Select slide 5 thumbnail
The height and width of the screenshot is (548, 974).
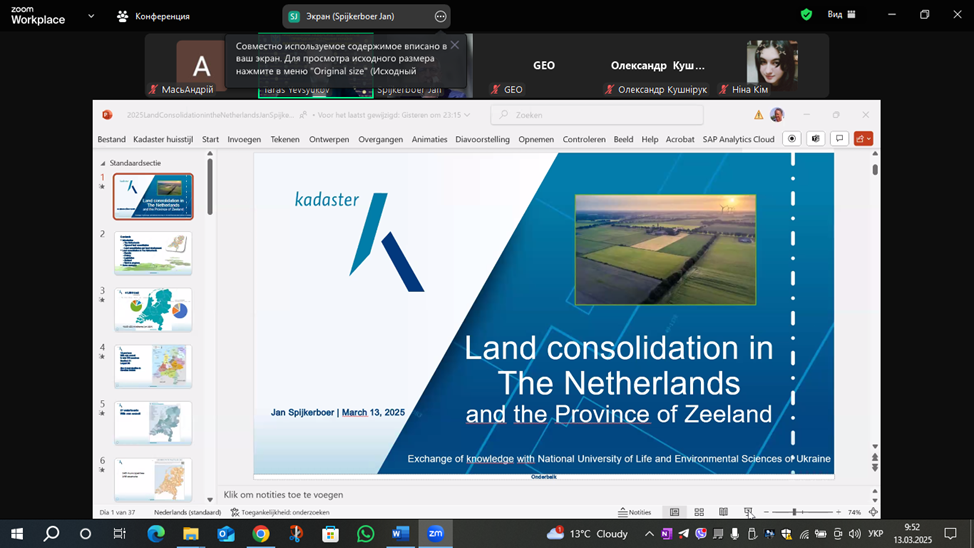tap(153, 423)
